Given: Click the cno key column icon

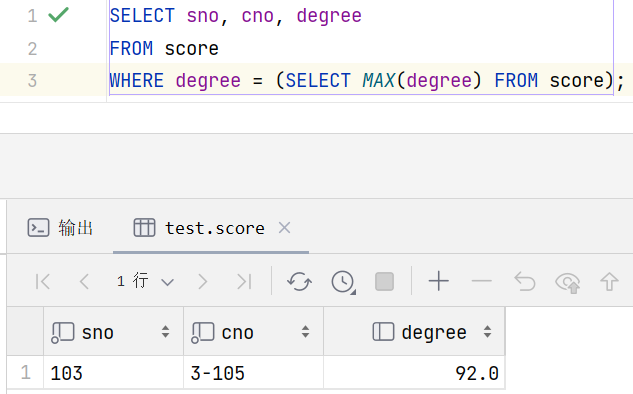Looking at the screenshot, I should [x=202, y=333].
